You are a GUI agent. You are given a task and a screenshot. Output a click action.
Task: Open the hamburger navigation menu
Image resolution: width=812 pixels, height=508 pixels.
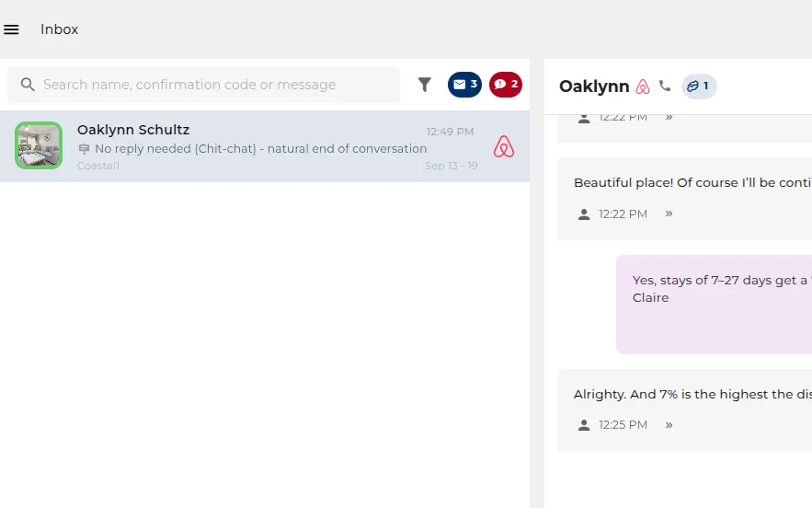[11, 29]
